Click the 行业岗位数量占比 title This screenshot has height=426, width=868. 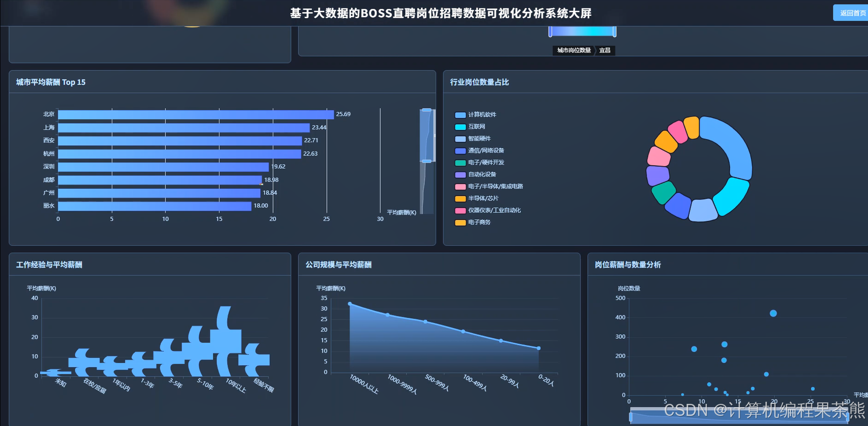[x=479, y=82]
